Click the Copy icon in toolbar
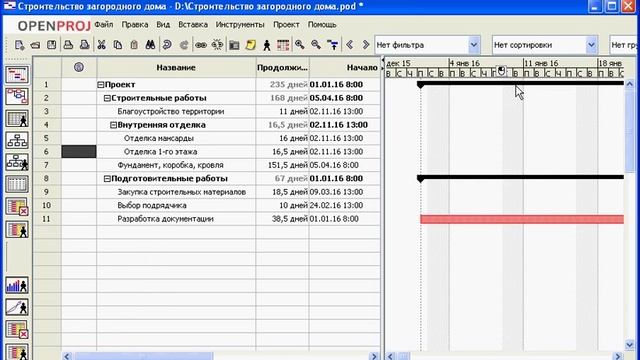This screenshot has height=360, width=640. [118, 45]
